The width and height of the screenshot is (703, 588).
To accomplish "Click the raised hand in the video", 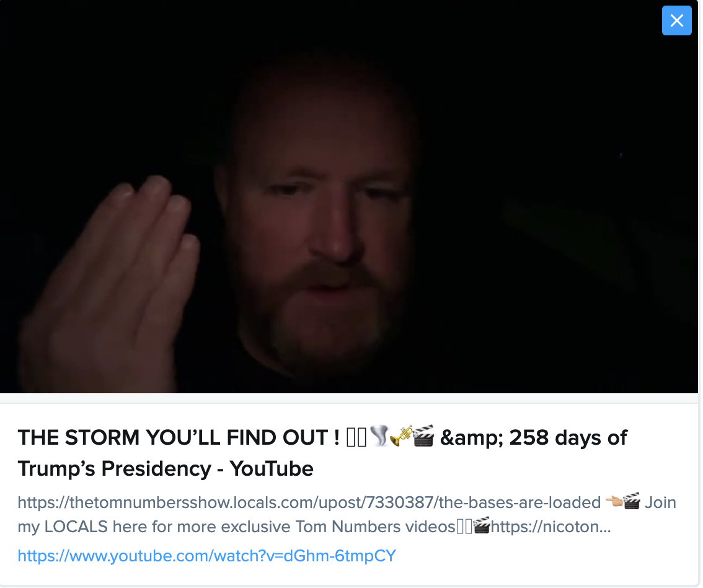I will (x=112, y=278).
